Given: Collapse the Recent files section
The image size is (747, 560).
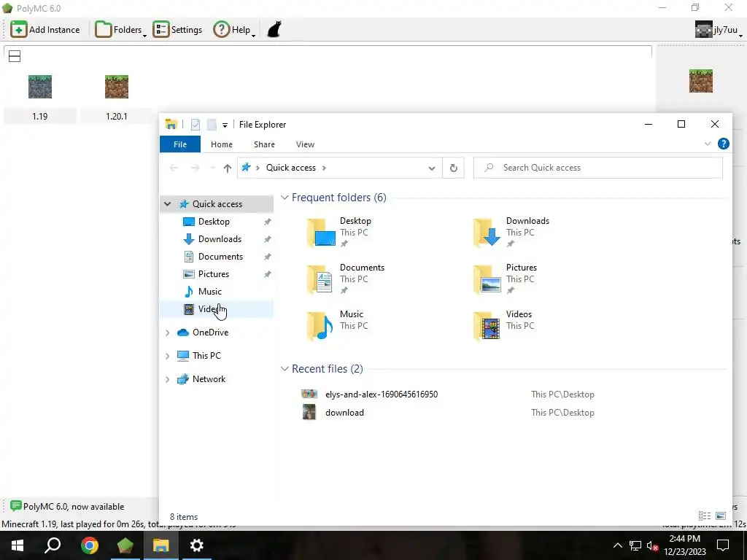Looking at the screenshot, I should tap(285, 368).
